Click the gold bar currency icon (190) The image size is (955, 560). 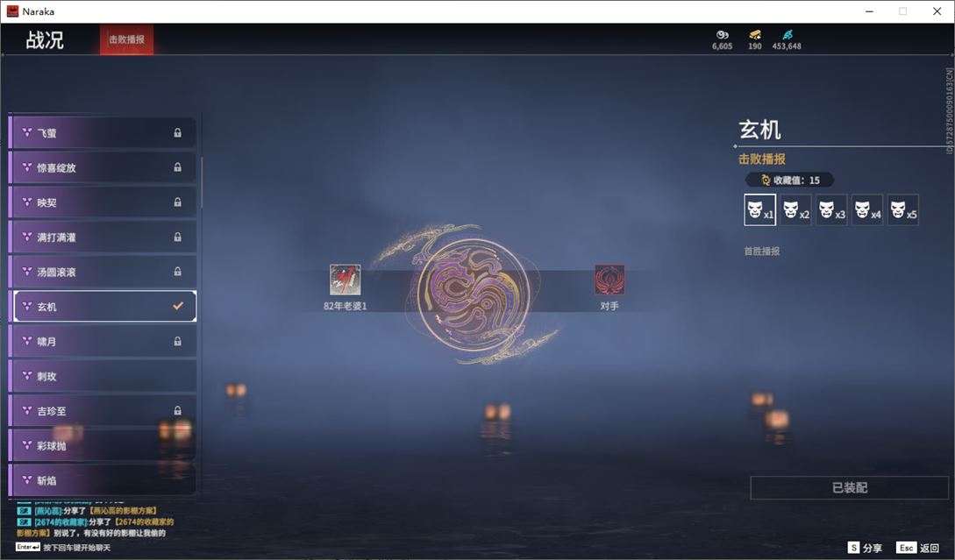[x=755, y=35]
